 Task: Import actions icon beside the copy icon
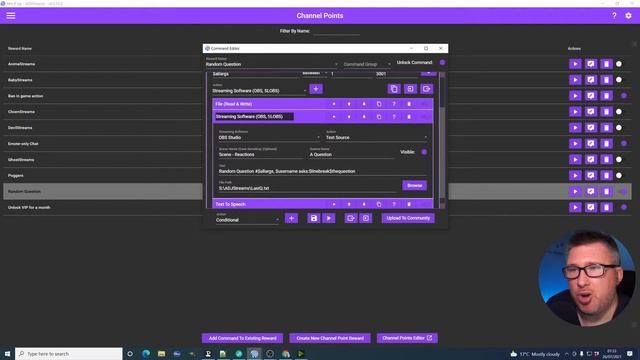(x=410, y=89)
